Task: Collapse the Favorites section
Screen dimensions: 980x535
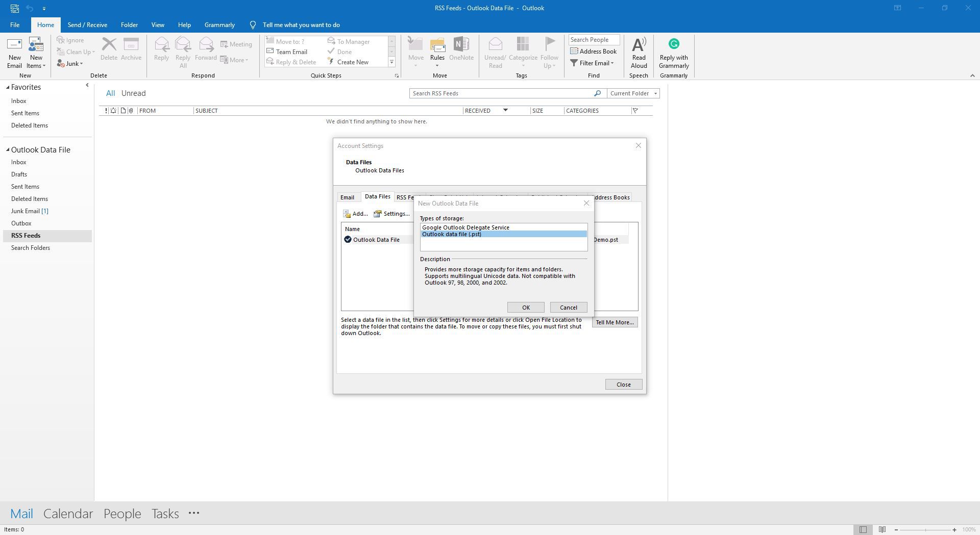Action: tap(8, 88)
